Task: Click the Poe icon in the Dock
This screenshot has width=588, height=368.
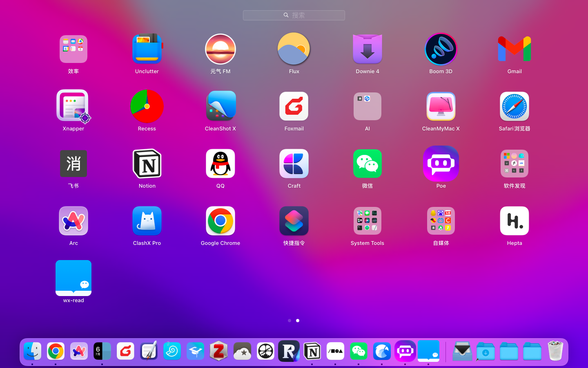Action: pos(405,351)
